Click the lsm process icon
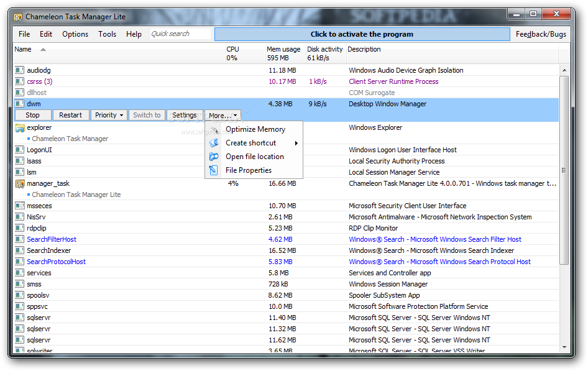 pos(19,172)
